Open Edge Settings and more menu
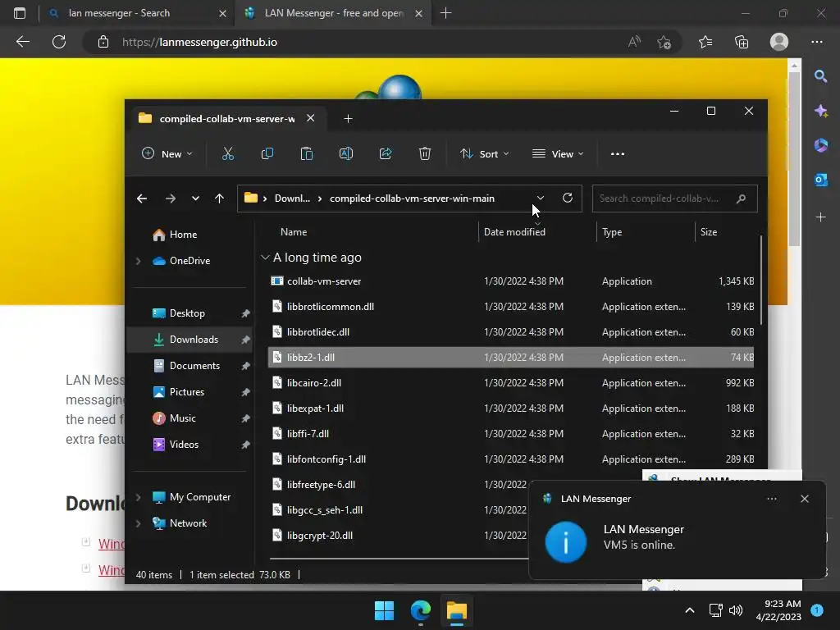 point(817,42)
